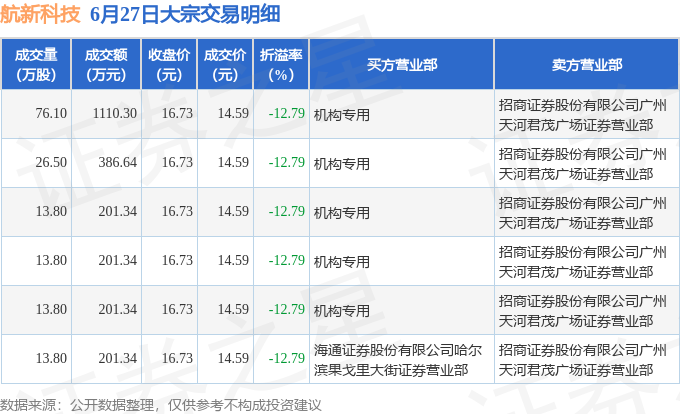The height and width of the screenshot is (414, 680).
Task: Click the first row -12.79 discount rate
Action: [287, 114]
